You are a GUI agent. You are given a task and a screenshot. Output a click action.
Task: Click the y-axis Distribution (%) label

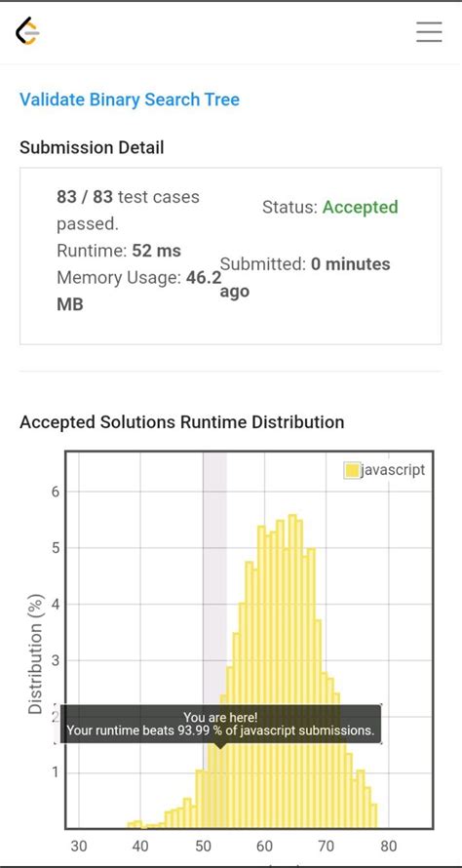click(x=35, y=668)
